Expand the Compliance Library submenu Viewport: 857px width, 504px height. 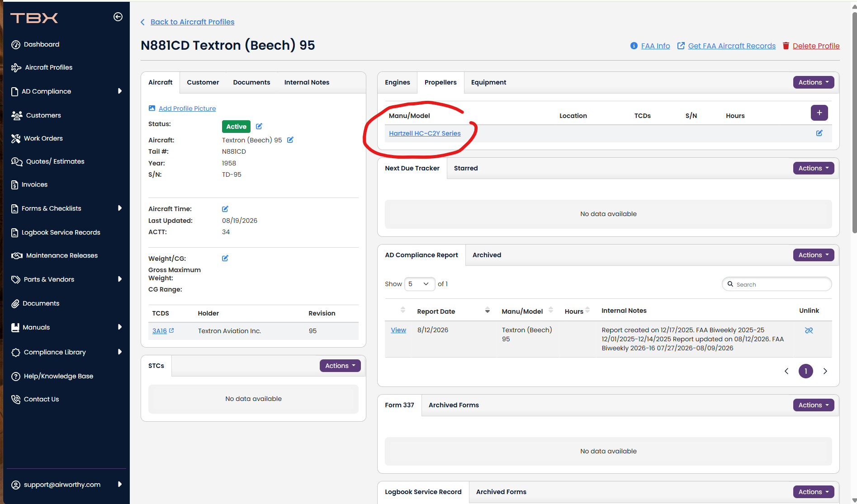pyautogui.click(x=120, y=352)
